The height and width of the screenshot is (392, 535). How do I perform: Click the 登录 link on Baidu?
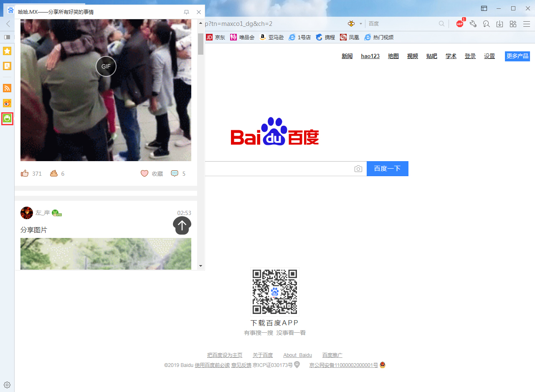pos(470,56)
